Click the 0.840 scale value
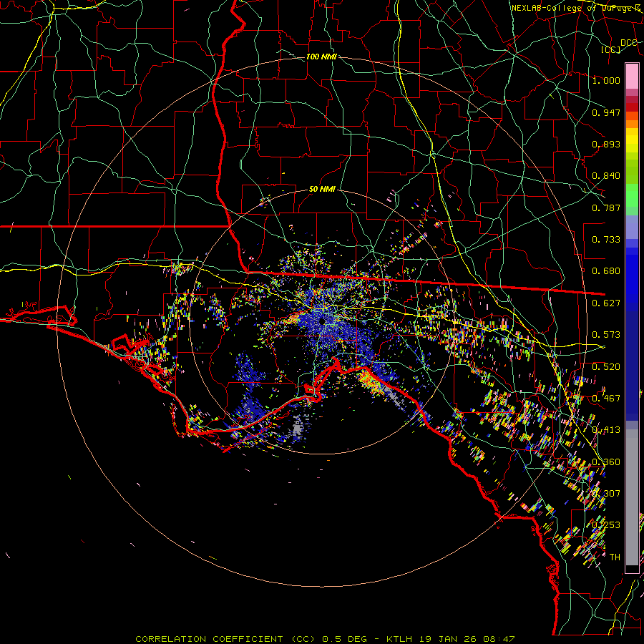This screenshot has height=644, width=644. [606, 176]
